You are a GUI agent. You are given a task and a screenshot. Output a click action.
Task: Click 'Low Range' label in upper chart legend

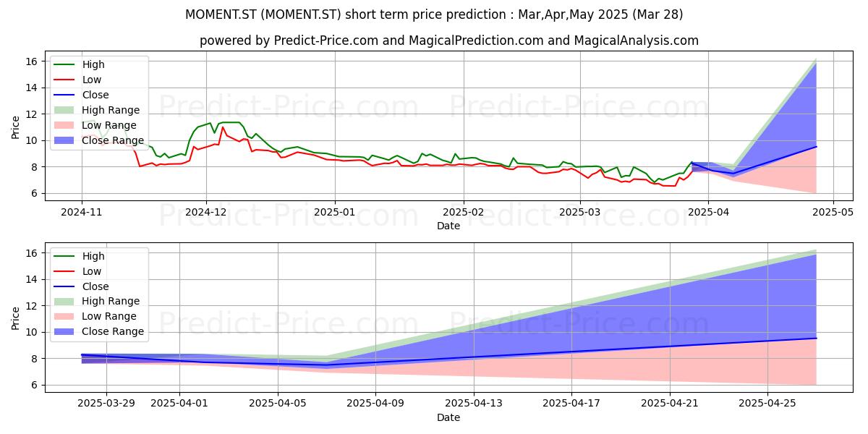109,125
